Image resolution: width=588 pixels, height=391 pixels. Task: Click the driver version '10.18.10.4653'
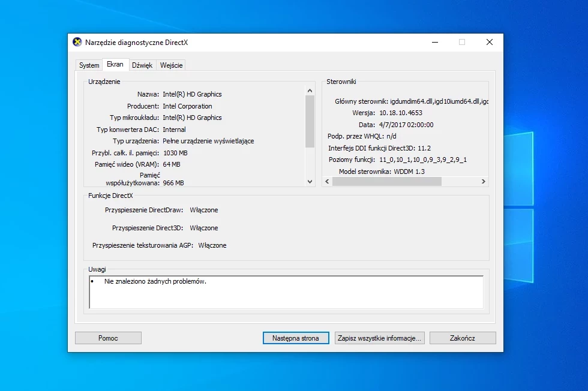[x=401, y=113]
